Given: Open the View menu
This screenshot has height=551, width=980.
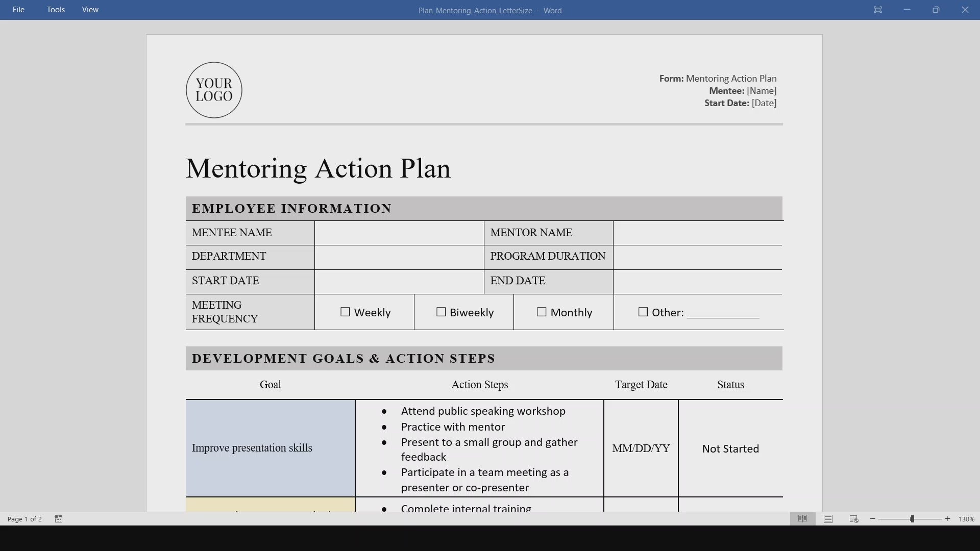Looking at the screenshot, I should 90,10.
